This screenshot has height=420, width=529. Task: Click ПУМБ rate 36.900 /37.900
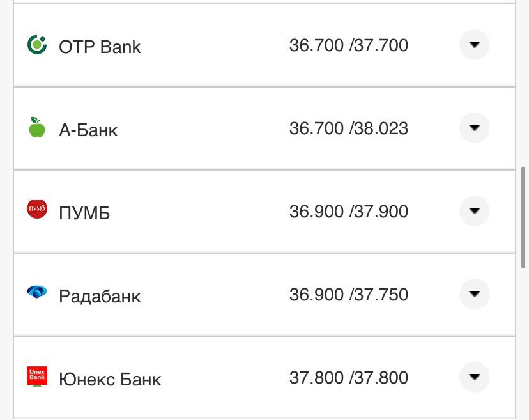[x=348, y=212]
